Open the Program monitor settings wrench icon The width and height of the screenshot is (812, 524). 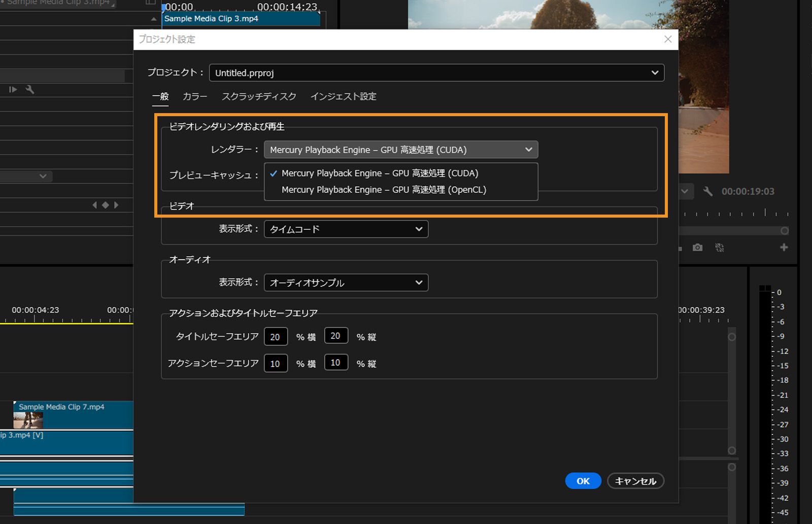707,191
